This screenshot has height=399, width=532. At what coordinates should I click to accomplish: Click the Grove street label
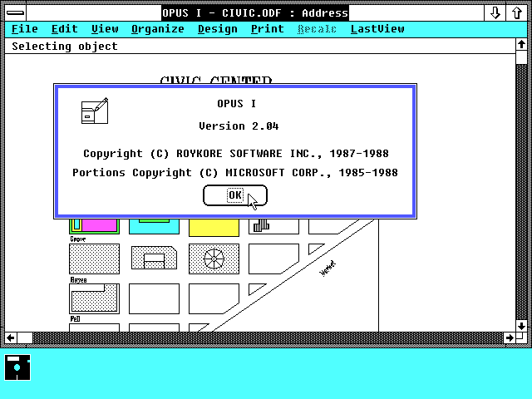(77, 239)
